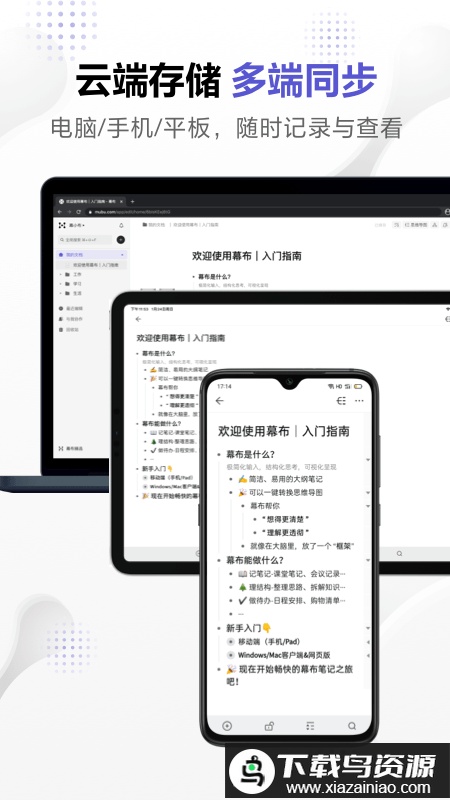Click the browser forward arrow on the laptop
450x800 pixels.
point(69,212)
